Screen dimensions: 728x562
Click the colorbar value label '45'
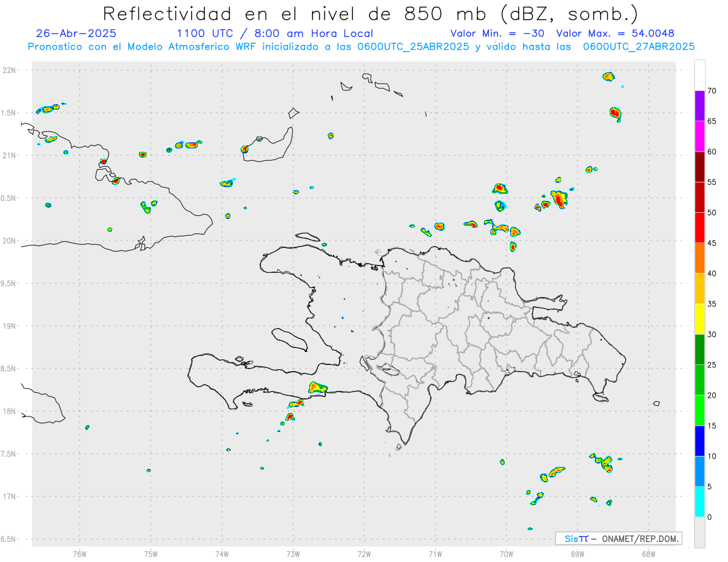click(712, 243)
